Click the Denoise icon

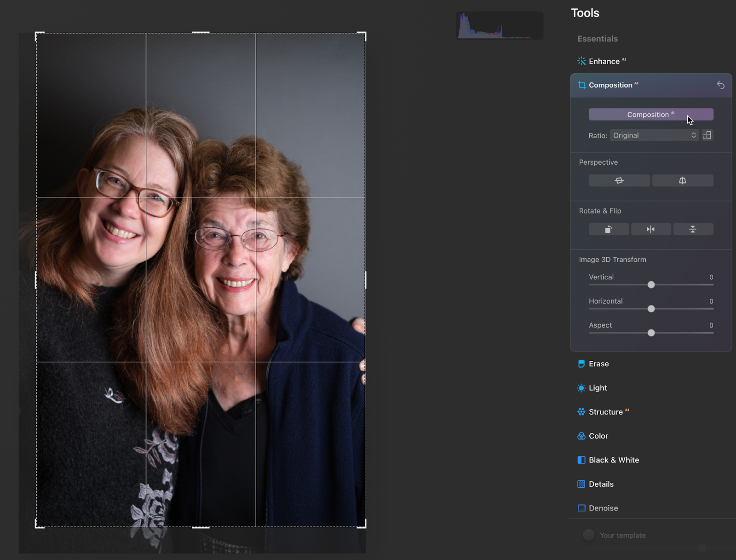[x=581, y=508]
